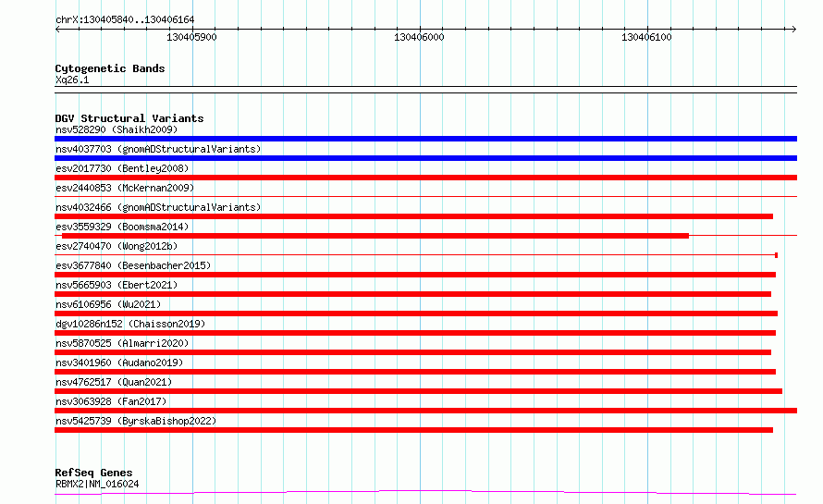Open esv2017730 (Bentley2008) variant entry
This screenshot has width=823, height=504.
(122, 168)
